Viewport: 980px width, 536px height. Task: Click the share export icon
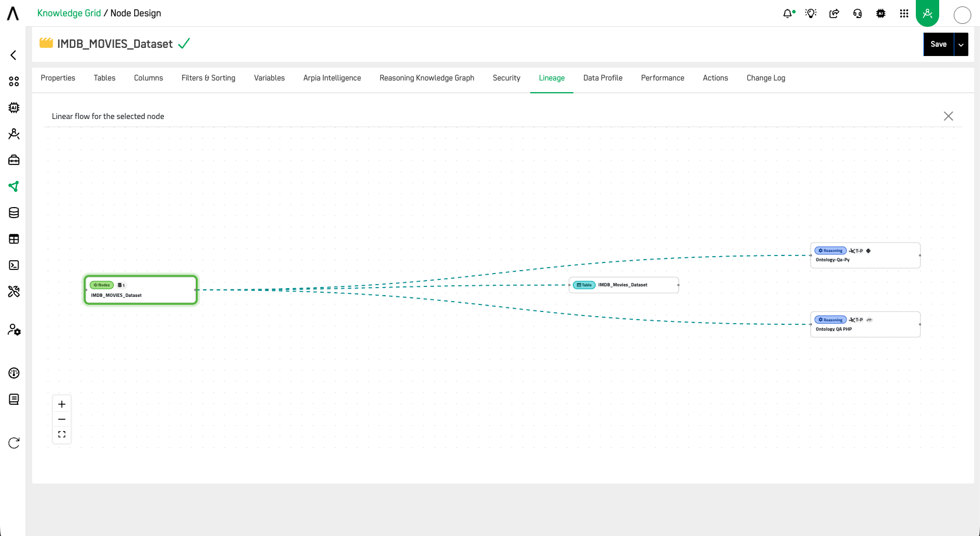[x=834, y=13]
